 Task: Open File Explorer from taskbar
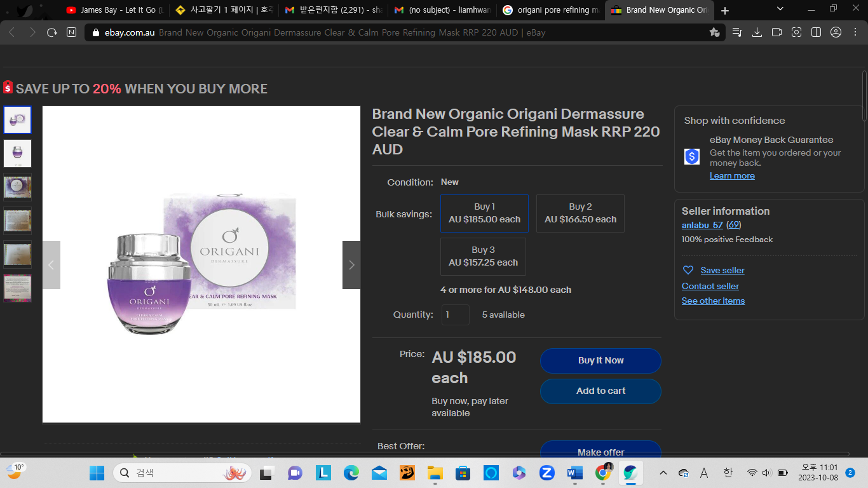(435, 473)
